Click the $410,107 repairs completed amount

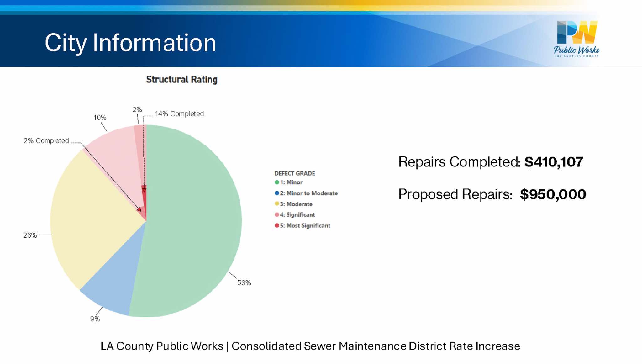click(x=554, y=162)
